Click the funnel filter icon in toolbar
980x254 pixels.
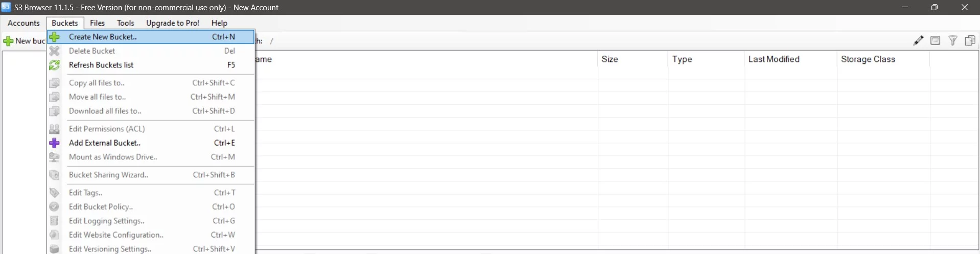[953, 40]
